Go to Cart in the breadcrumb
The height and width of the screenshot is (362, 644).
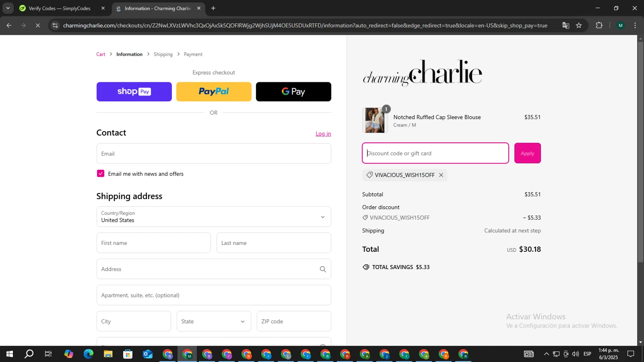[101, 54]
